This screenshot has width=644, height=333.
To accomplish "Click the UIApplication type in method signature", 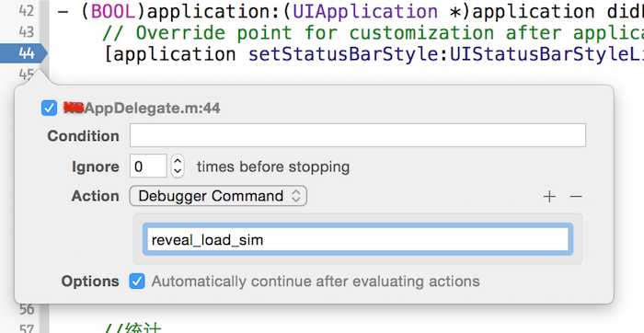I will (x=365, y=12).
